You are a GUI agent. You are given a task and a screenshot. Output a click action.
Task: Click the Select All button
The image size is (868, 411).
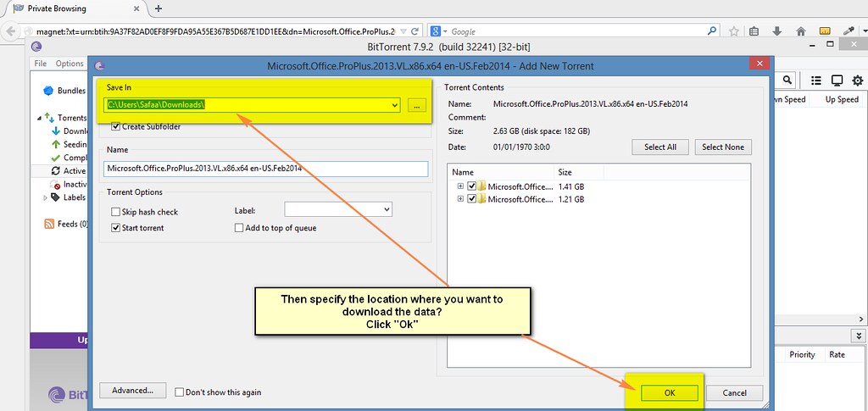click(659, 147)
